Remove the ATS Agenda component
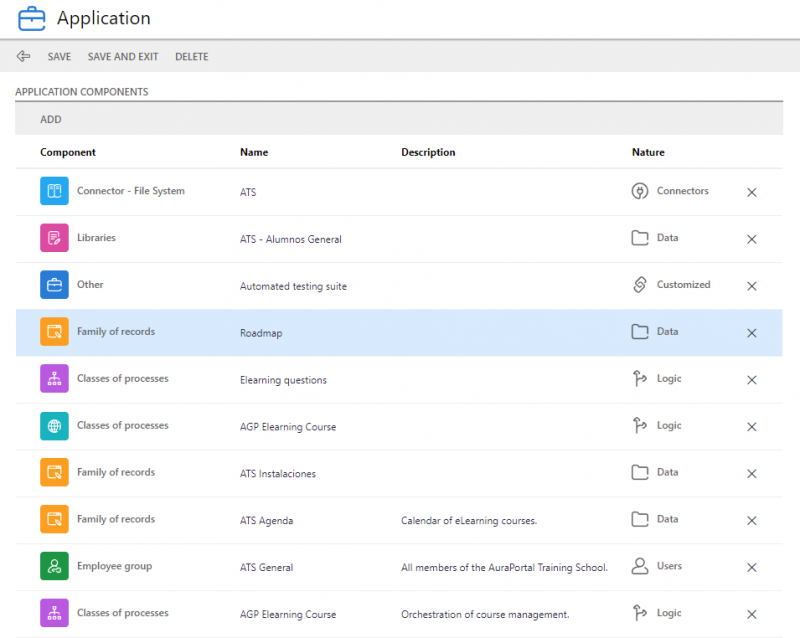 point(752,521)
